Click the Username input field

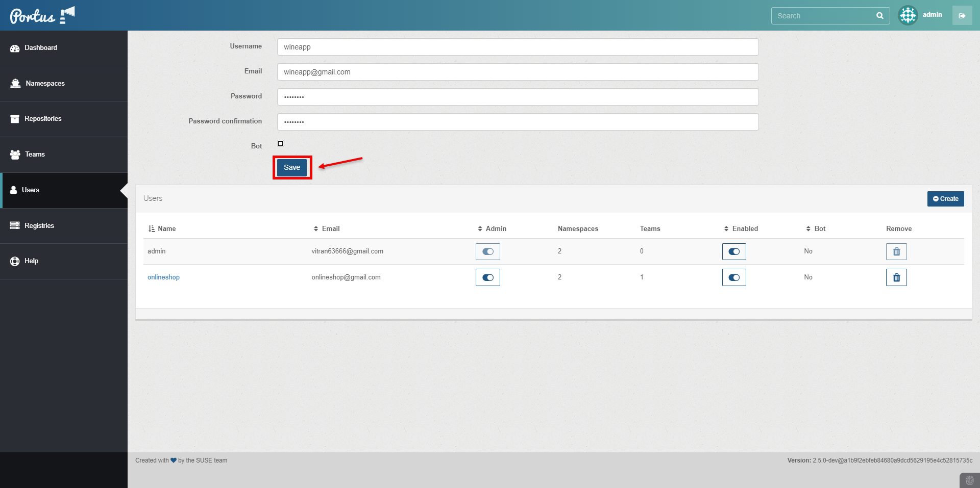[518, 47]
